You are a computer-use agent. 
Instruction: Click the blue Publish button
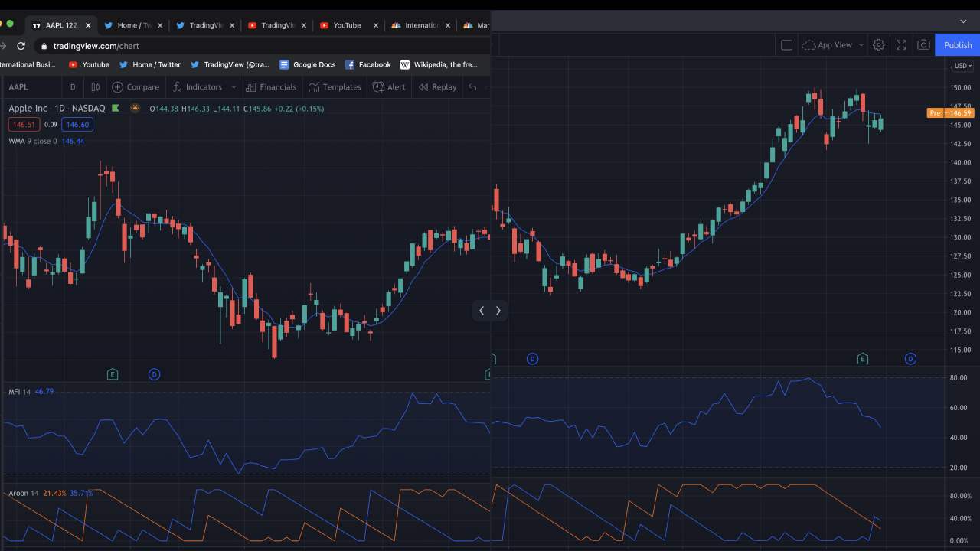tap(958, 45)
